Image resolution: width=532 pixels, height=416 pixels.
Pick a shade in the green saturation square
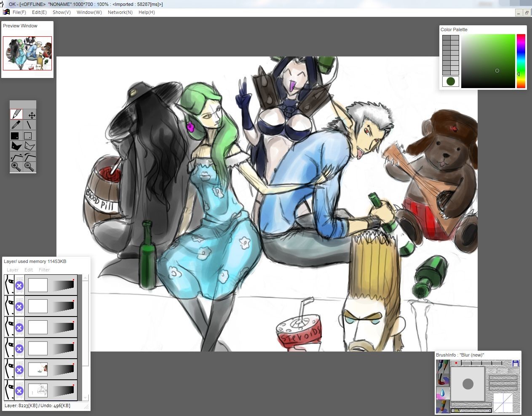pyautogui.click(x=488, y=61)
